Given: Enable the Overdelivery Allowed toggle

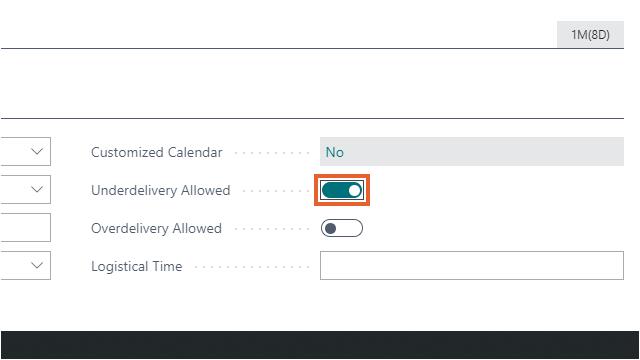Looking at the screenshot, I should tap(342, 228).
